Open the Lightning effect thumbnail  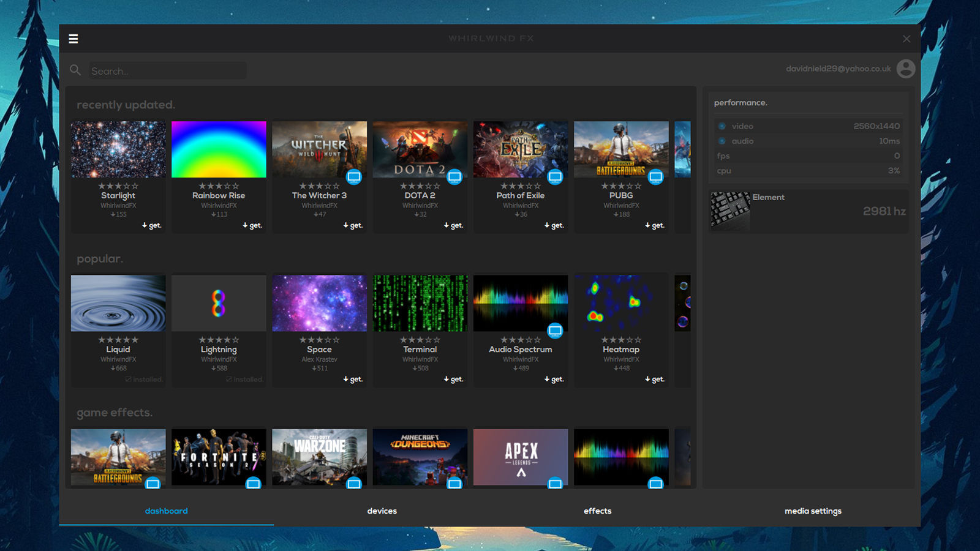click(219, 303)
